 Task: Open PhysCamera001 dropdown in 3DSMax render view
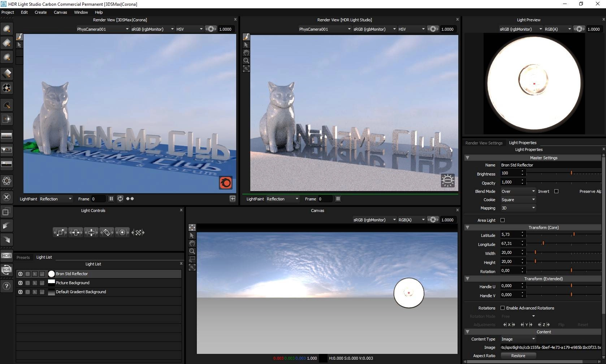point(103,29)
